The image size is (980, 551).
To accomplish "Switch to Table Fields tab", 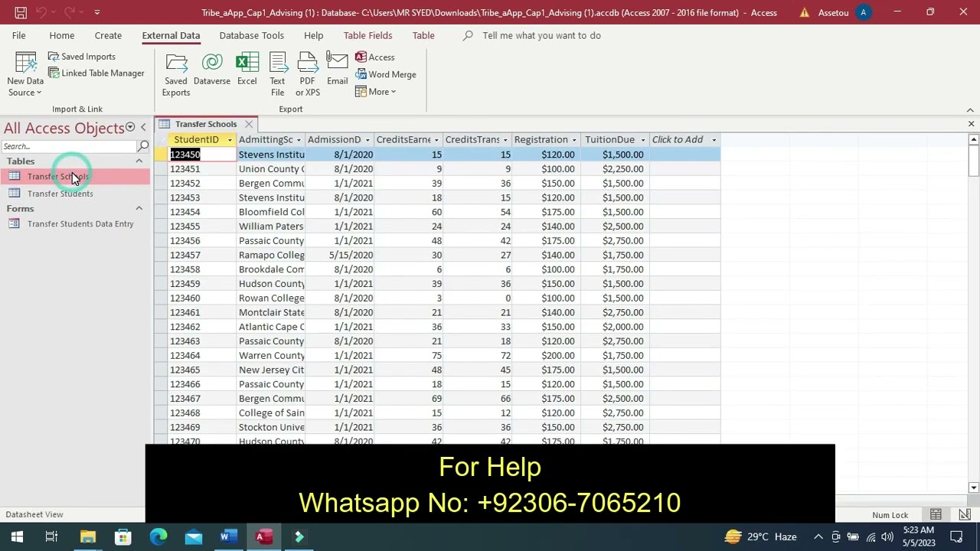I will click(367, 35).
